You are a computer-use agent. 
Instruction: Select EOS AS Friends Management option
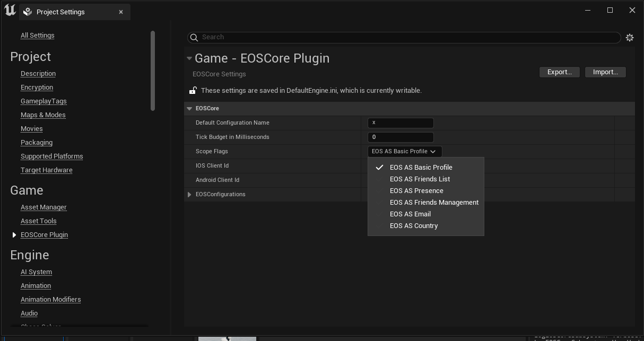click(x=434, y=202)
